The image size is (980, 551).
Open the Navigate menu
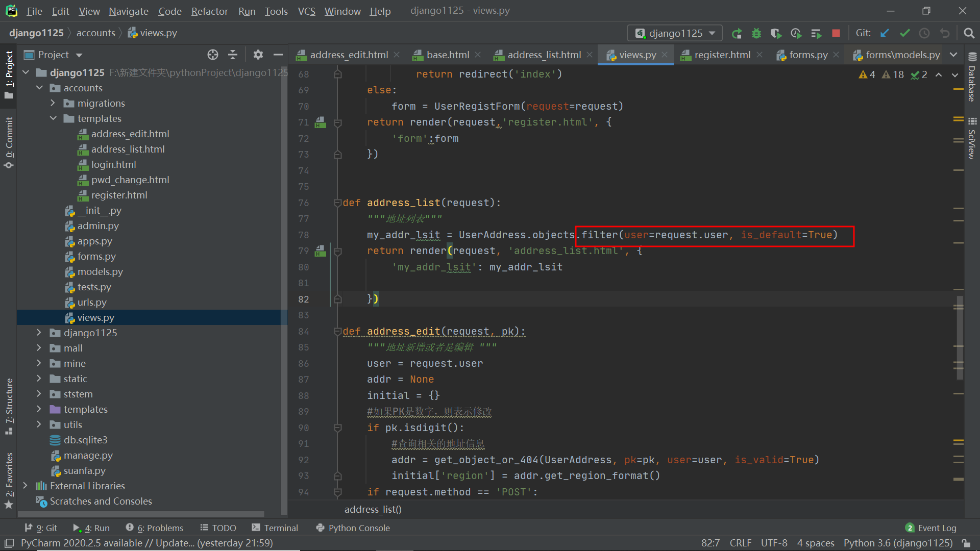128,11
